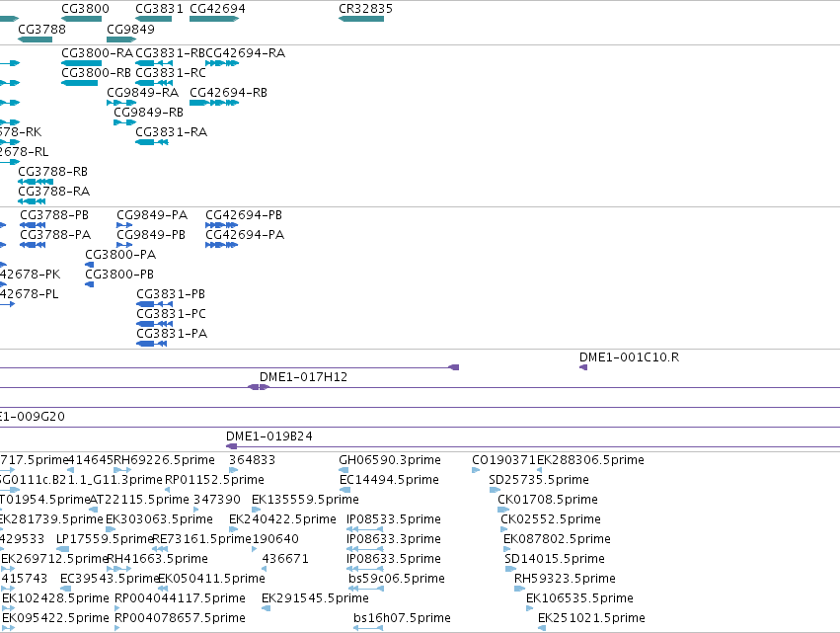The image size is (840, 633).
Task: Click the CK02552.5prime EST
Action: (504, 529)
